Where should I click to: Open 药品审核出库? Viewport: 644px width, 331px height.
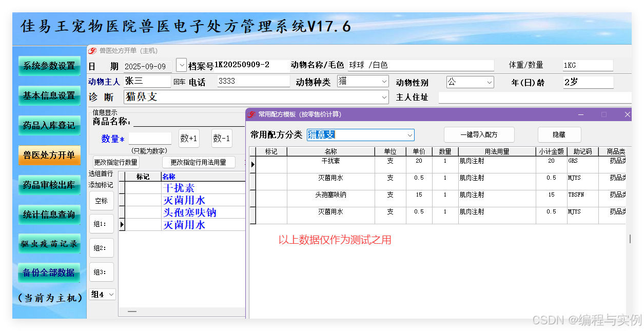pyautogui.click(x=49, y=185)
